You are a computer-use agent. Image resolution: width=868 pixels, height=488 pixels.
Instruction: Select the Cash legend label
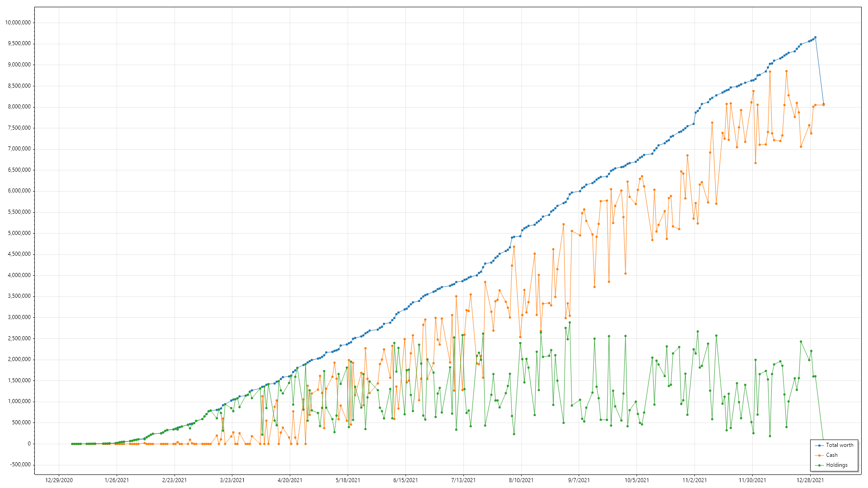(832, 455)
